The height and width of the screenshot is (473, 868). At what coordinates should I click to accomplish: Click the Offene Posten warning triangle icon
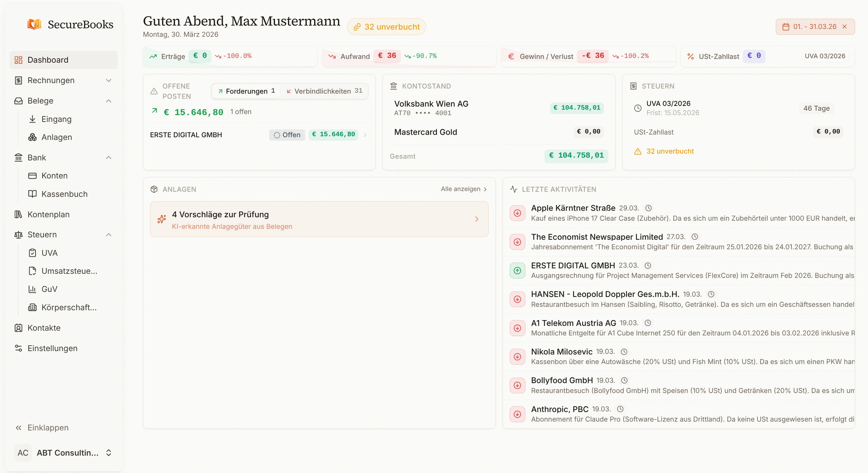click(154, 91)
